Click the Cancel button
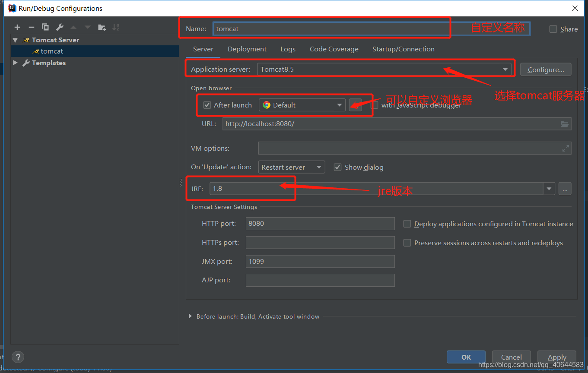 pos(512,357)
